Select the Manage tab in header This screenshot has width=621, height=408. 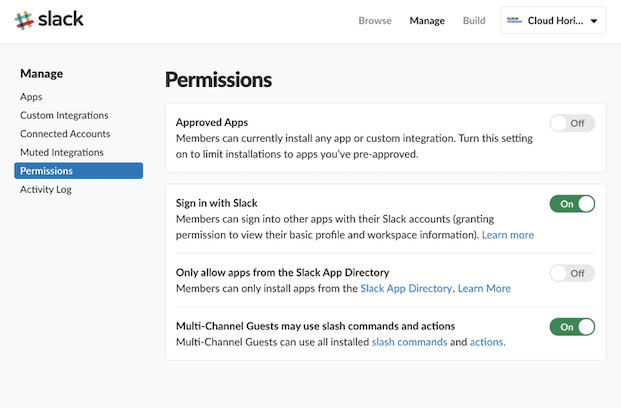(427, 21)
